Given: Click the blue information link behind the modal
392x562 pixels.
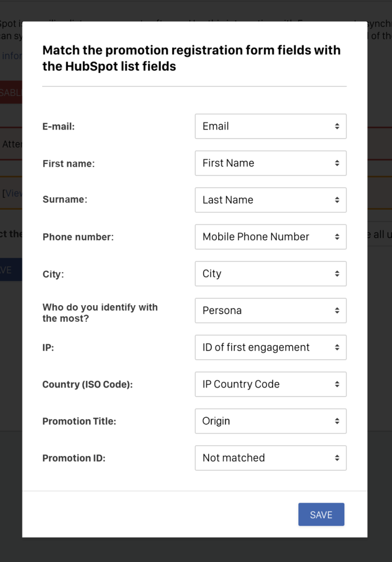Looking at the screenshot, I should pyautogui.click(x=10, y=55).
